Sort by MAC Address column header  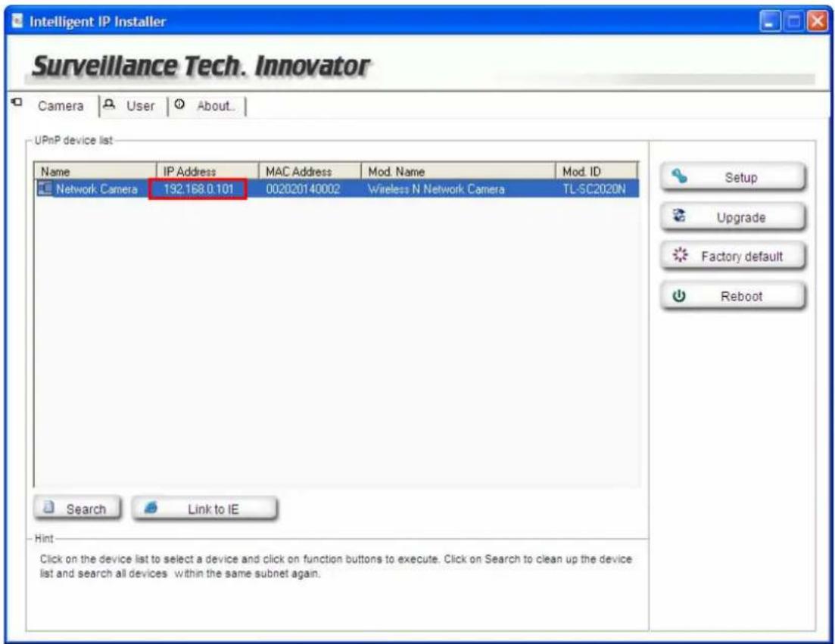[310, 171]
